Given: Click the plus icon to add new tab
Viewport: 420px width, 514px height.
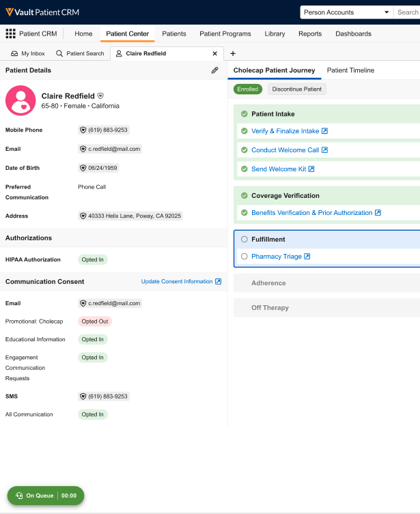Looking at the screenshot, I should point(233,53).
